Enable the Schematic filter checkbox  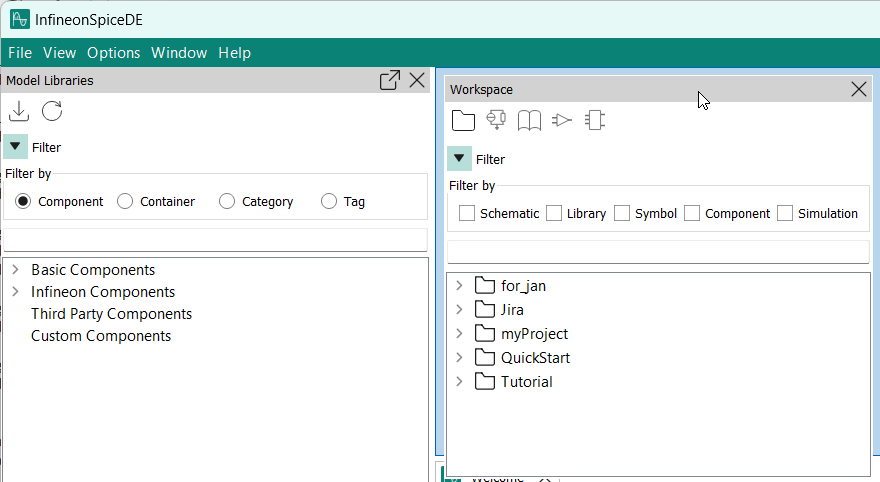click(466, 213)
